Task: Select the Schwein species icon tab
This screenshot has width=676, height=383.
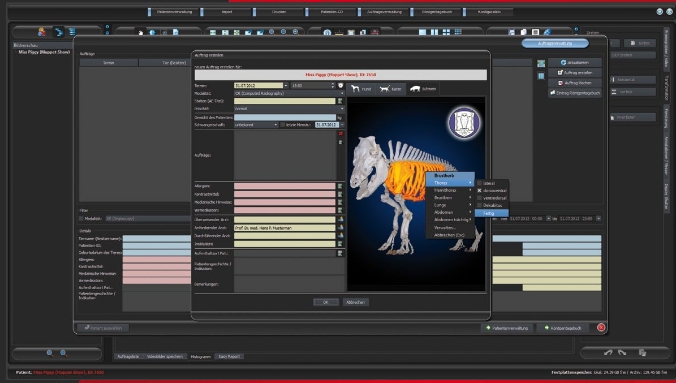Action: (x=422, y=88)
